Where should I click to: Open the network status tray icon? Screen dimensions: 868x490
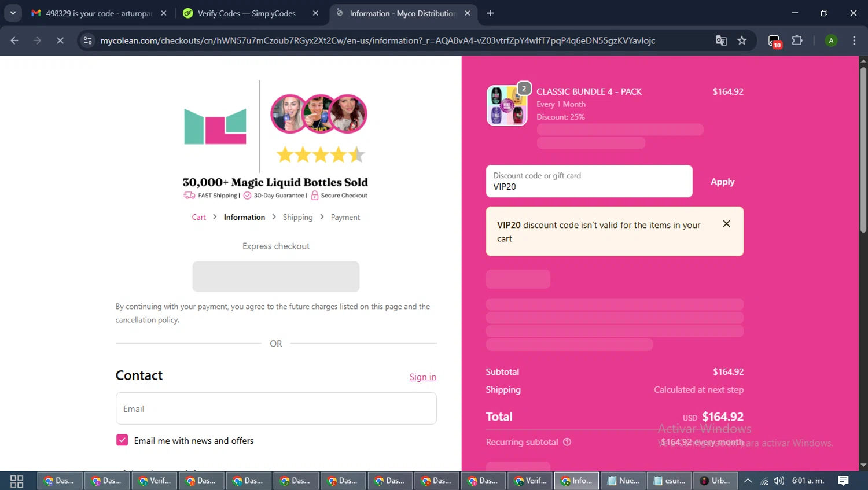(x=764, y=481)
